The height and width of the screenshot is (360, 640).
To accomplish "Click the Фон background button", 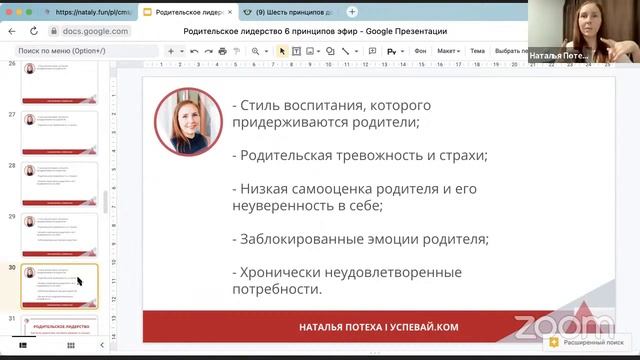I will point(420,51).
